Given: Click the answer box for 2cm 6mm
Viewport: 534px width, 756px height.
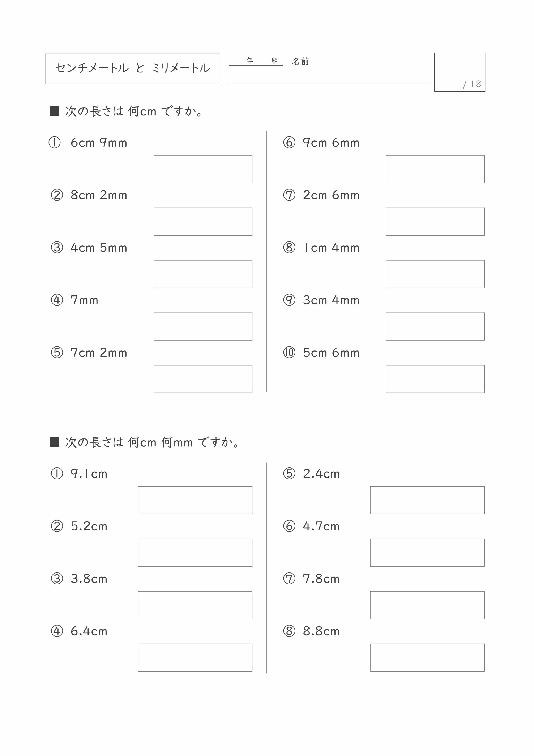Looking at the screenshot, I should point(435,222).
